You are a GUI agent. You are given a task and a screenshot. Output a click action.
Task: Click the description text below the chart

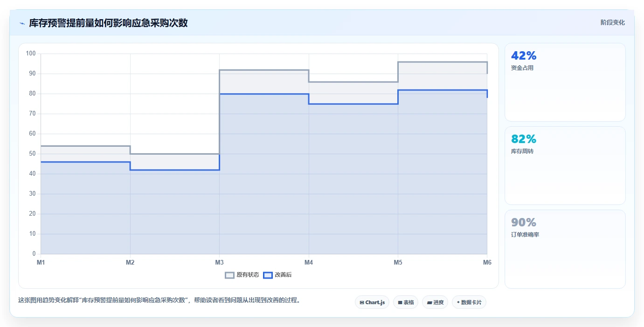pos(159,300)
